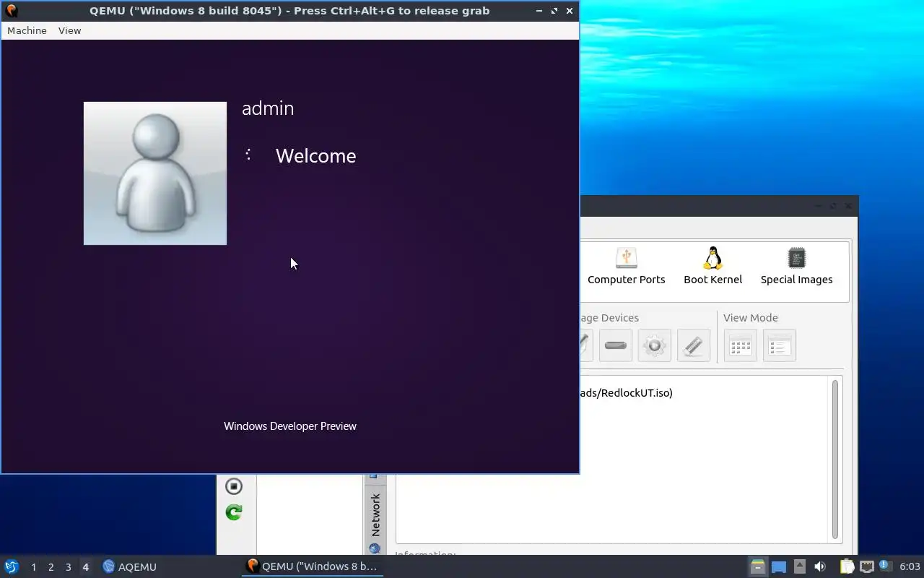Switch AQEMU view mode to list
Viewport: 924px width, 578px height.
[x=780, y=345]
